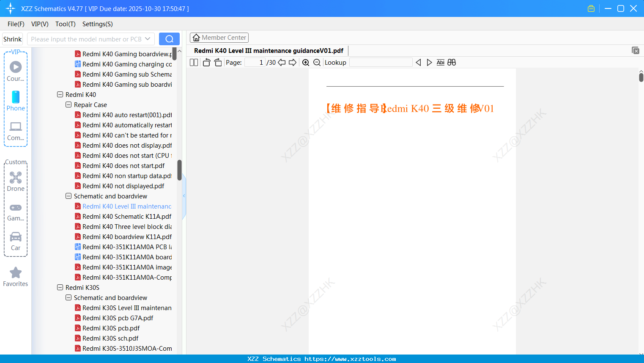Collapse the Repair Case folder

point(68,104)
